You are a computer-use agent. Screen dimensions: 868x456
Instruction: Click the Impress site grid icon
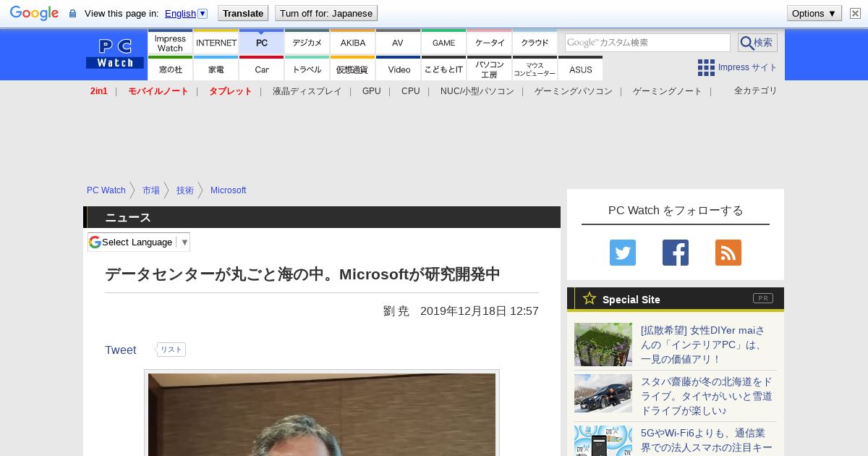706,67
